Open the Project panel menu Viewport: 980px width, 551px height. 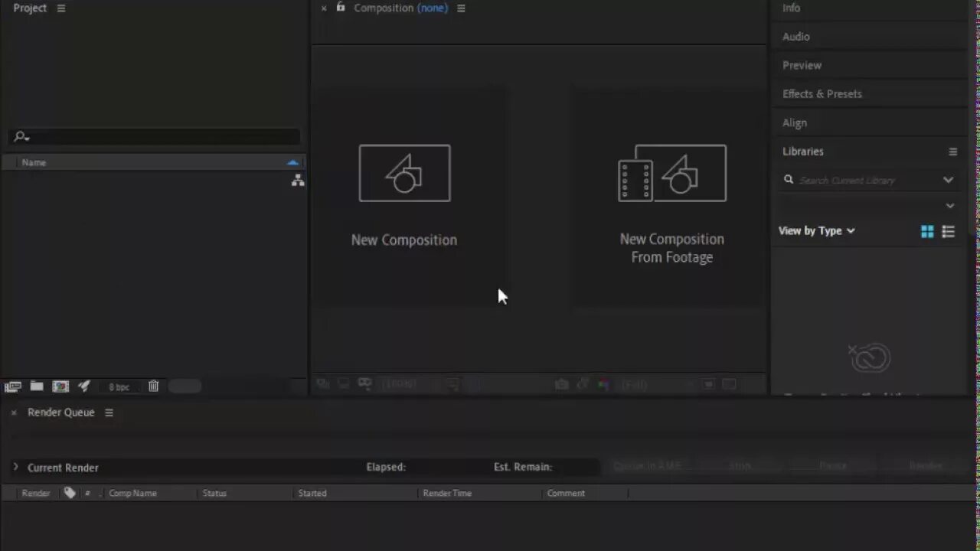[61, 8]
